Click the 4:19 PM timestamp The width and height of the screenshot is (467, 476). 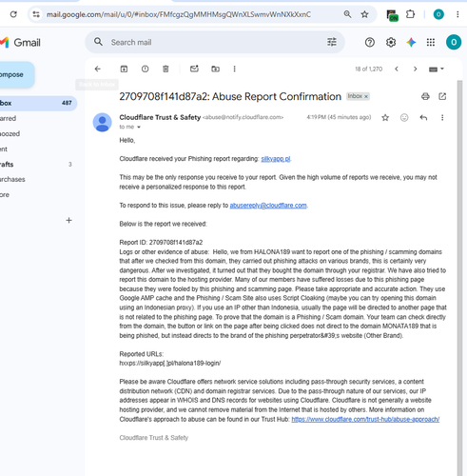(x=339, y=117)
